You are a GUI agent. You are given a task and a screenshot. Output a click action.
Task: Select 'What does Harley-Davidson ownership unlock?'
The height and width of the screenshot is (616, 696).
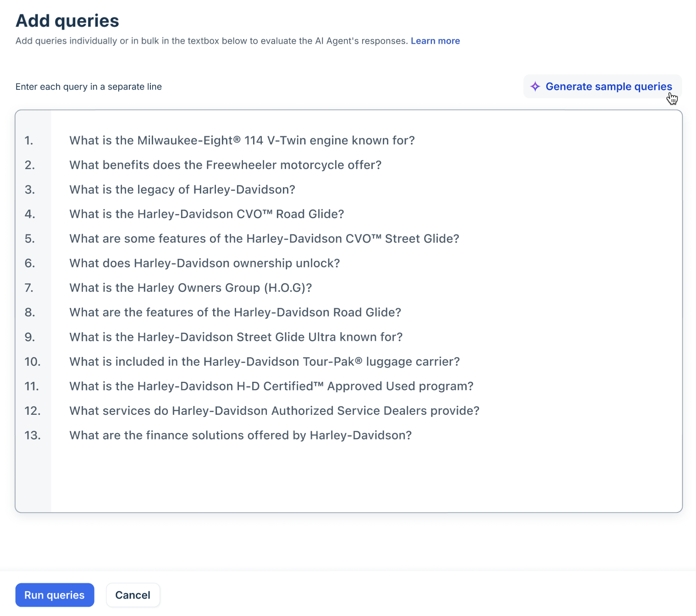[204, 263]
